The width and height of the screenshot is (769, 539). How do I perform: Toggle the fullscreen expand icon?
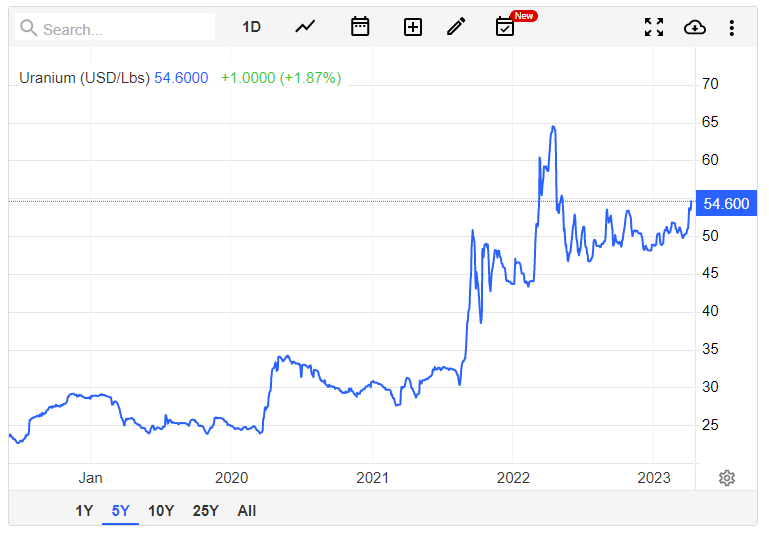coord(654,27)
